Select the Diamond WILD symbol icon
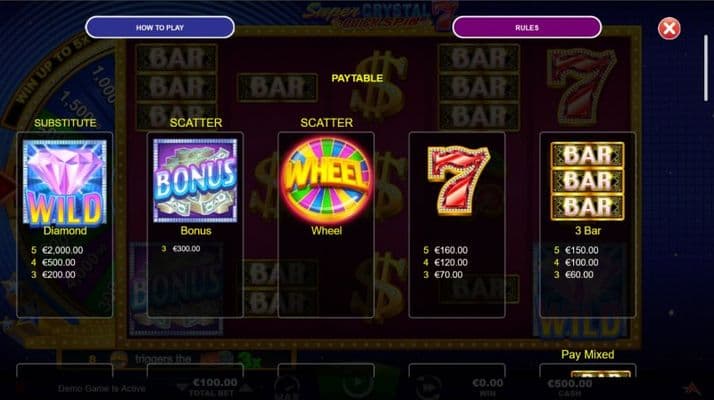Image resolution: width=714 pixels, height=400 pixels. coord(65,182)
